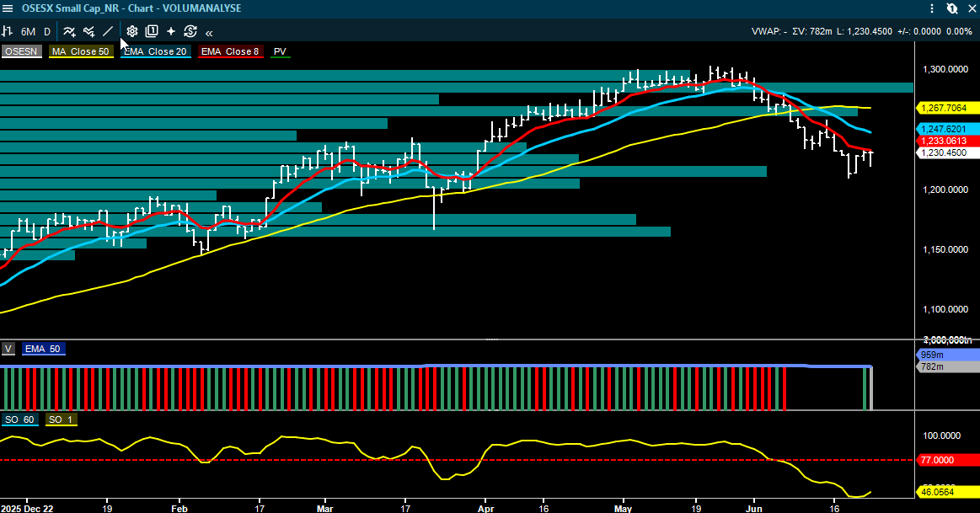Select the OSESN series label
The image size is (980, 513).
20,52
